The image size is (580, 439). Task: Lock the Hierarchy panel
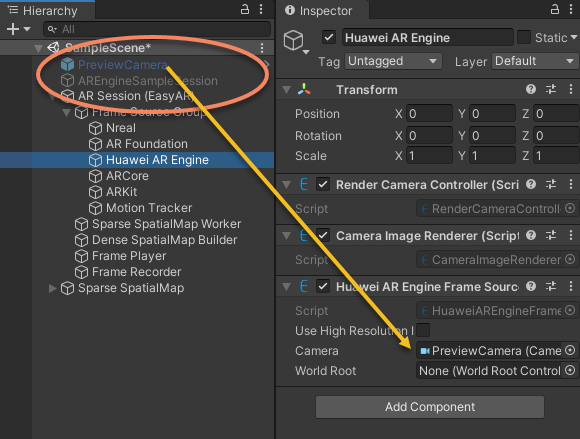245,9
